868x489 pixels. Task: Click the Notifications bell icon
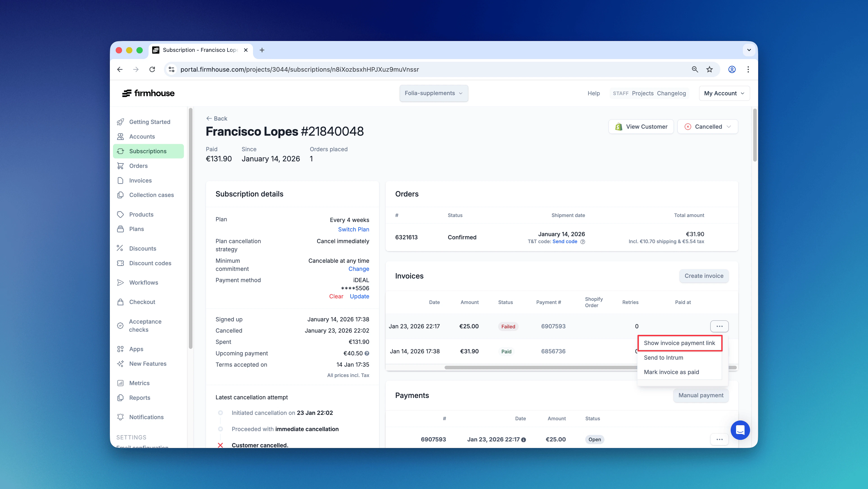tap(121, 417)
